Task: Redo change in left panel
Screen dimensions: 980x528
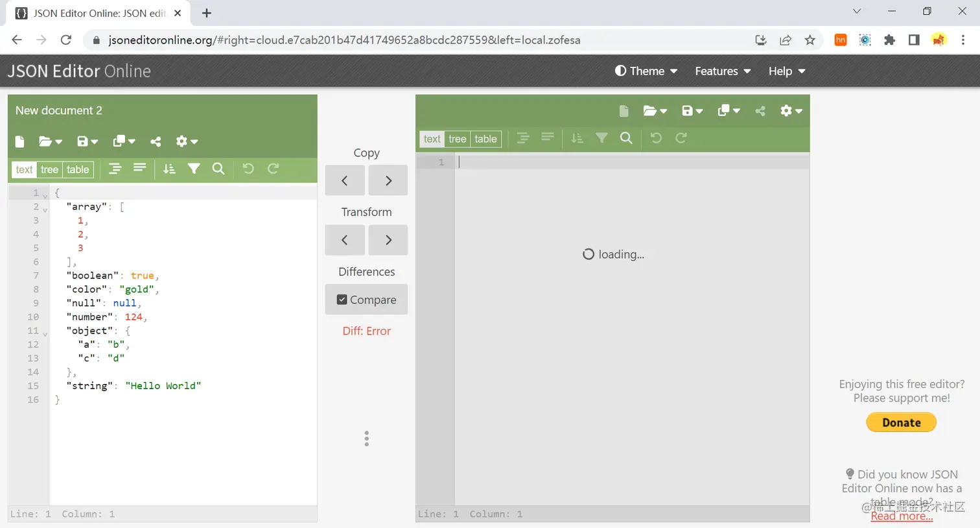Action: point(274,169)
